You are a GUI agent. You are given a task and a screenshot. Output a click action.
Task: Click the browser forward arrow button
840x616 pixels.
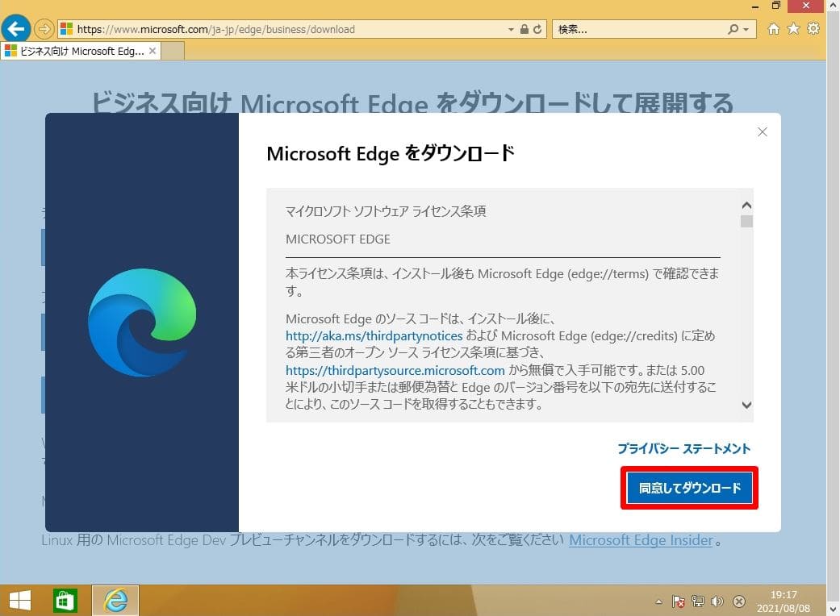coord(44,29)
